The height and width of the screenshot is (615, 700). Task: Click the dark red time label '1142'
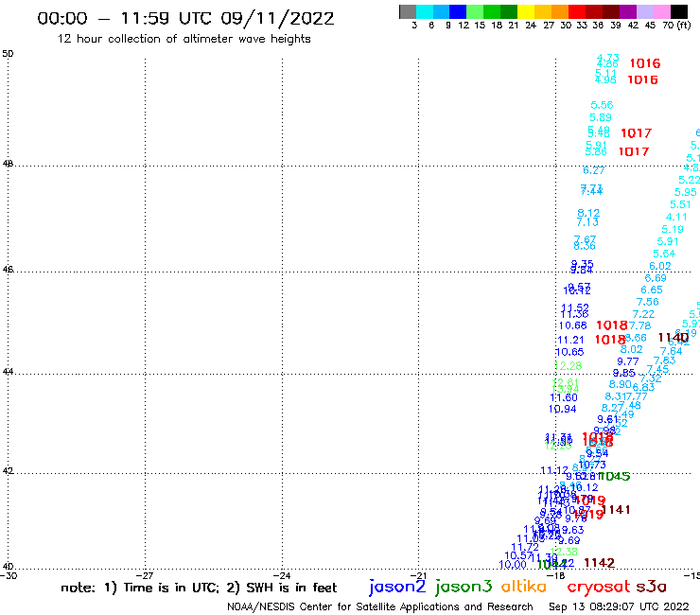pos(600,563)
